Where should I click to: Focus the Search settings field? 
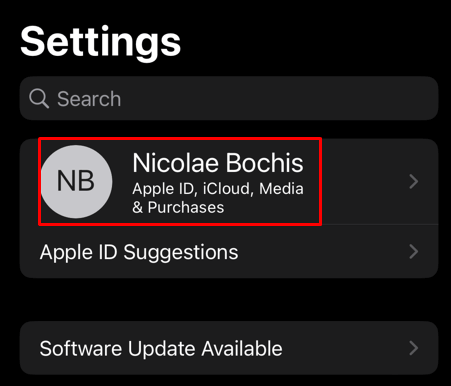(229, 98)
